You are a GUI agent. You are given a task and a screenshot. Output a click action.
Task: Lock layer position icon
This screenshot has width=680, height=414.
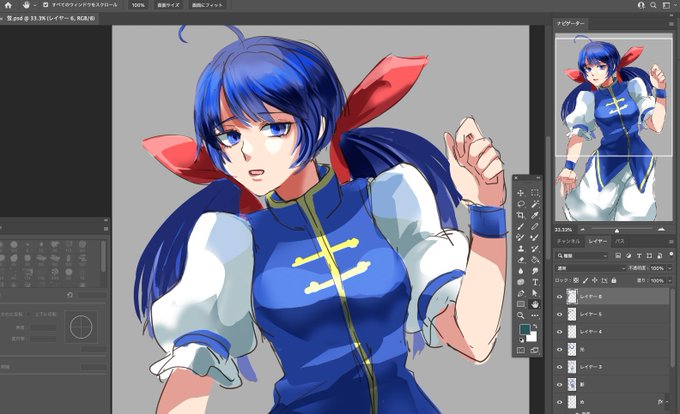(595, 281)
